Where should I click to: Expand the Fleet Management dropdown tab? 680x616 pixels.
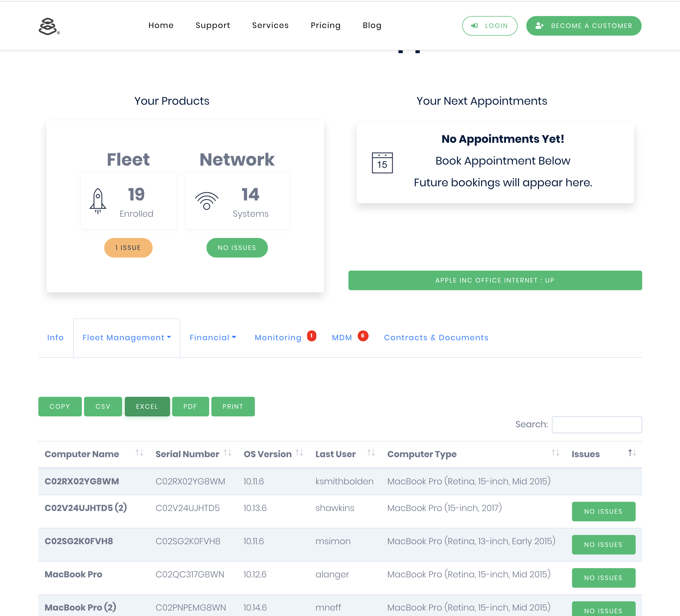pos(127,338)
